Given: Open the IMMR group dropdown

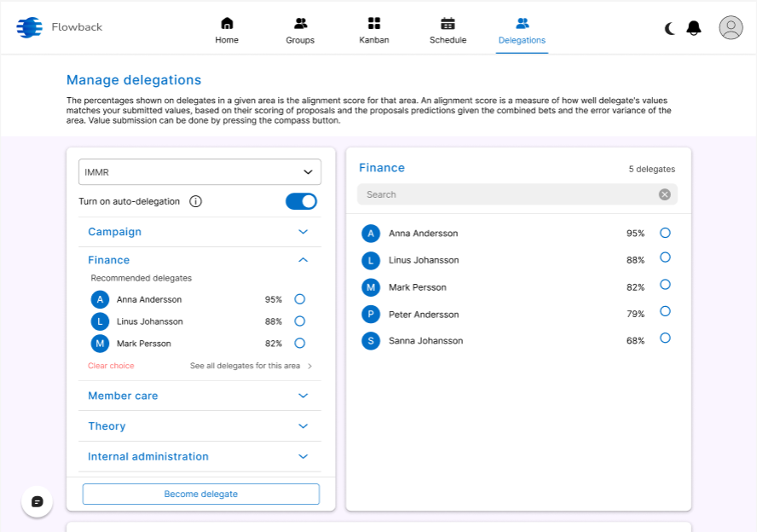Looking at the screenshot, I should click(x=199, y=172).
